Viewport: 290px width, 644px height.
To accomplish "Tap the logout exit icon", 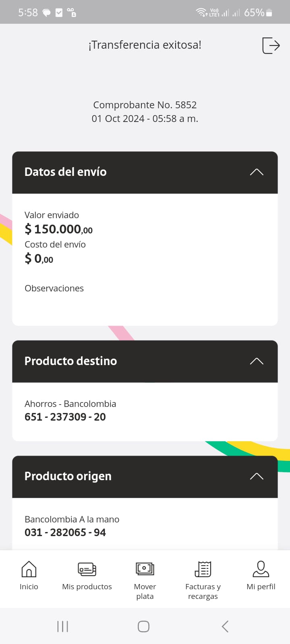I will [271, 45].
